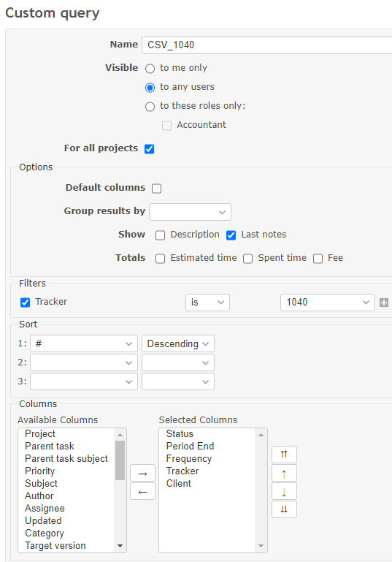The width and height of the screenshot is (392, 562).
Task: Move selected column to top with double up arrow
Action: [284, 455]
